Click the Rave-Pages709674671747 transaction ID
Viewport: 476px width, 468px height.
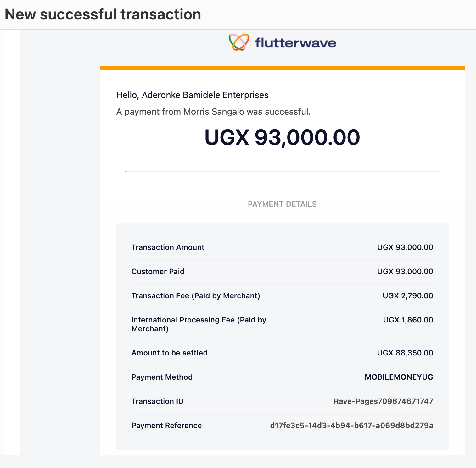pyautogui.click(x=384, y=401)
